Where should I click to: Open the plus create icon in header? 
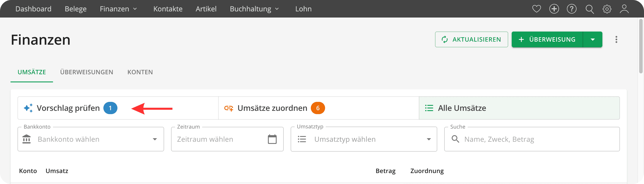click(554, 9)
